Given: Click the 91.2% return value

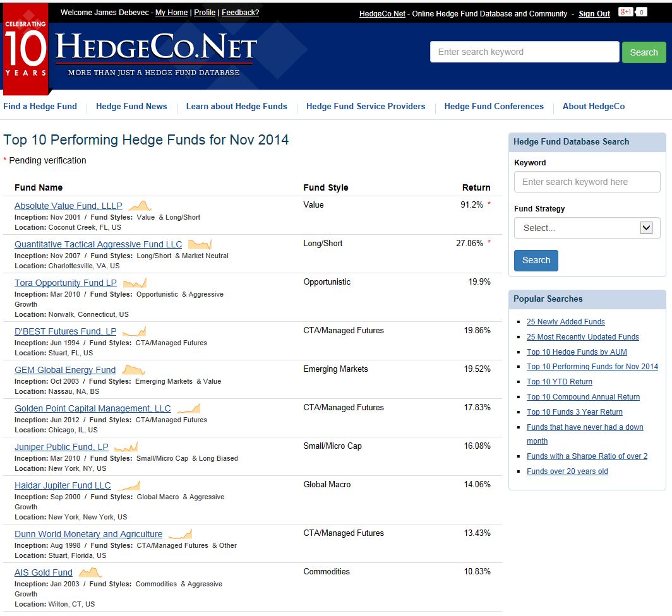Looking at the screenshot, I should [472, 204].
